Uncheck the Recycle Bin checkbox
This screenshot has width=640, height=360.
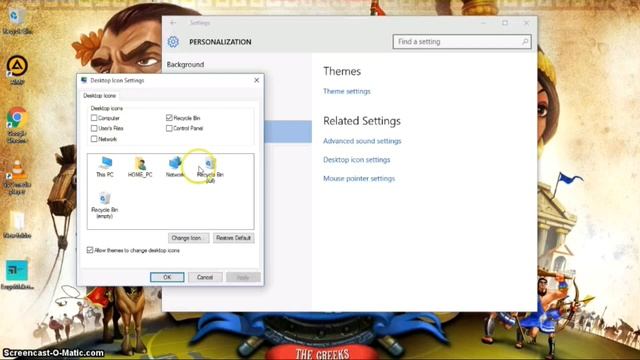(x=169, y=118)
